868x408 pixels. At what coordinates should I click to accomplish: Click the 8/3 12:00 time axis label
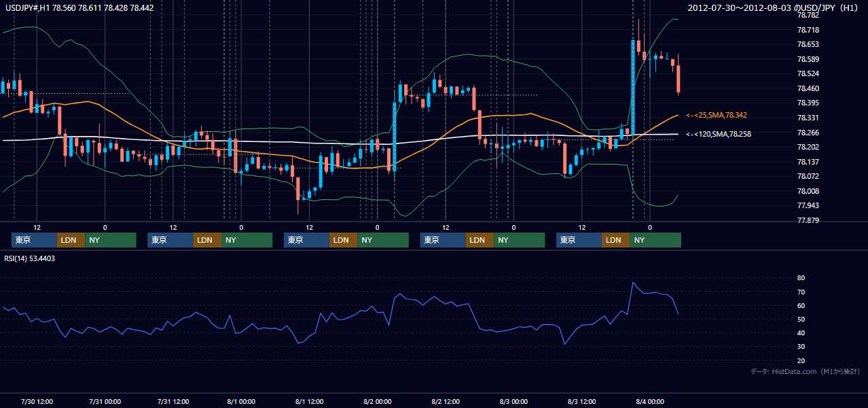pyautogui.click(x=581, y=401)
